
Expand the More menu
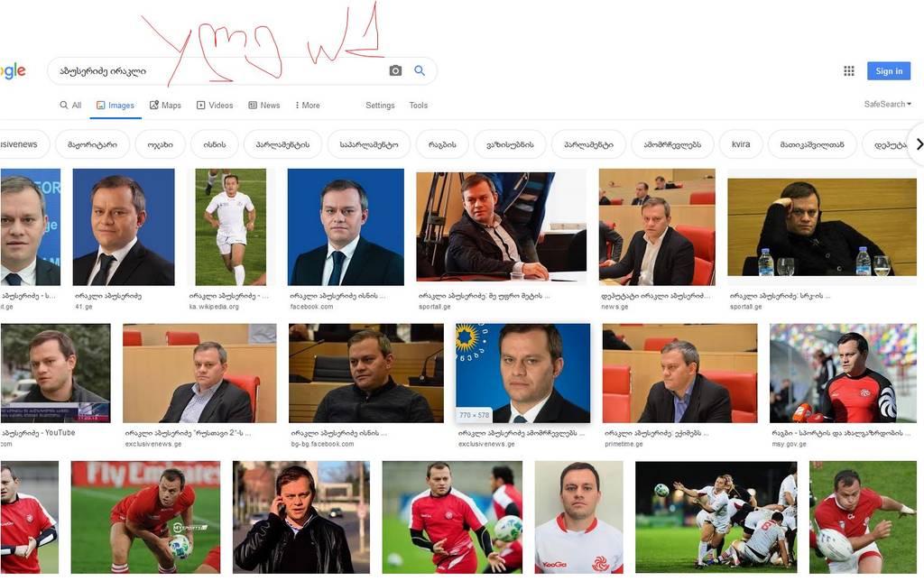308,105
